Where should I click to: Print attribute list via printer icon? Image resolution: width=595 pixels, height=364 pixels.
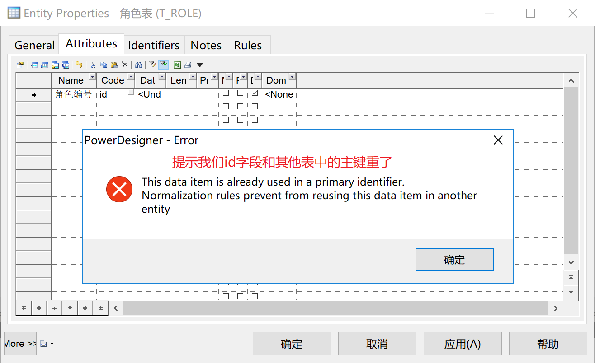click(188, 65)
